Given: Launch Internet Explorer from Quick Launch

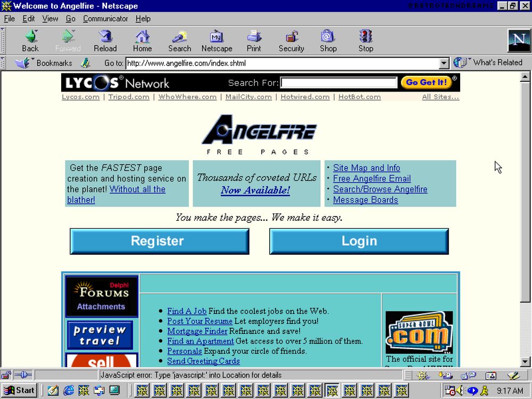Looking at the screenshot, I should click(x=69, y=390).
